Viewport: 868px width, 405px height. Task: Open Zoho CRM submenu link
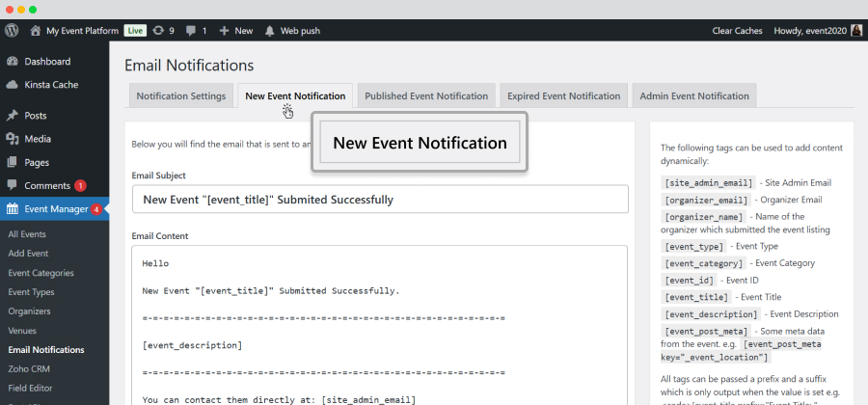(x=28, y=369)
